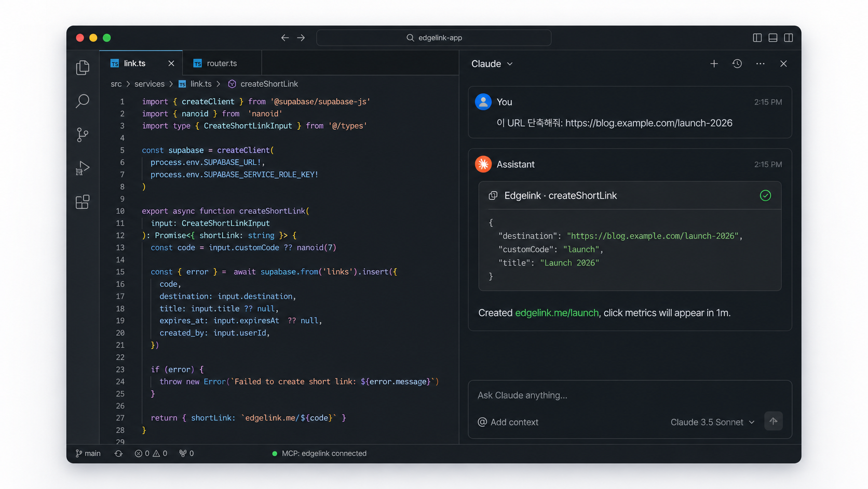Expand the Claude panel title dropdown
Image resolution: width=868 pixels, height=489 pixels.
click(x=492, y=63)
